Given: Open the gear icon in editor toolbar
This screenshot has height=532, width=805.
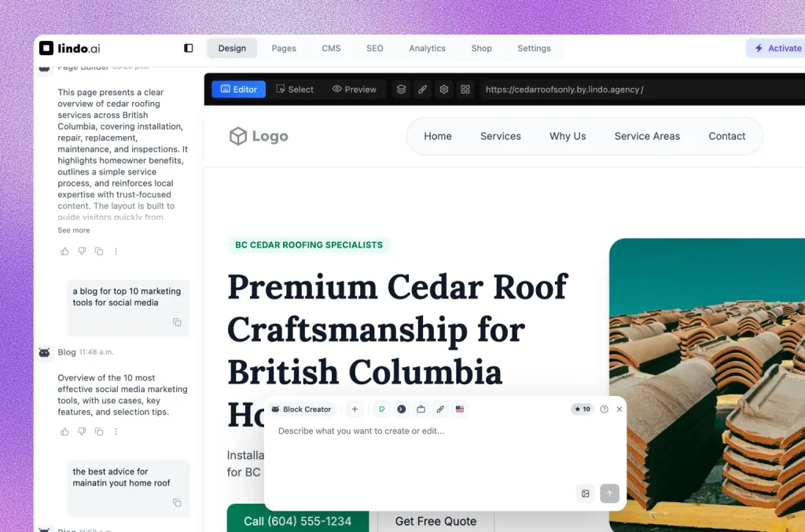Looking at the screenshot, I should [x=444, y=90].
